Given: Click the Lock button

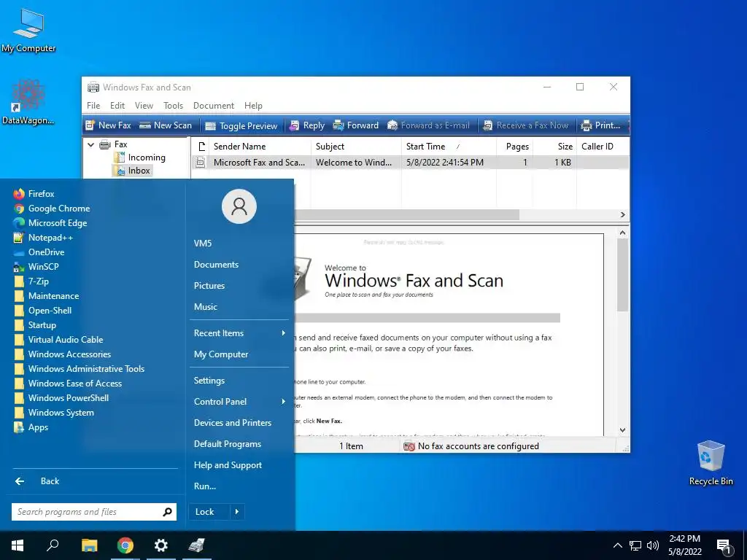Looking at the screenshot, I should (x=209, y=512).
